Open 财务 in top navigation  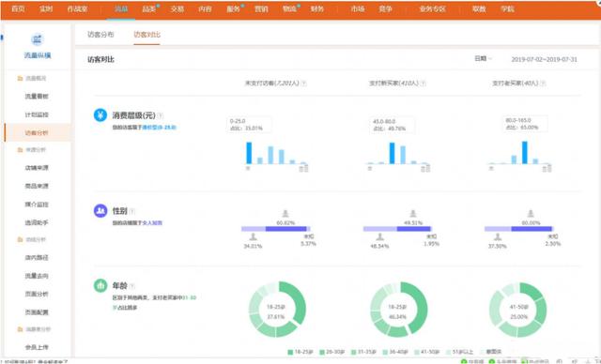pos(317,8)
